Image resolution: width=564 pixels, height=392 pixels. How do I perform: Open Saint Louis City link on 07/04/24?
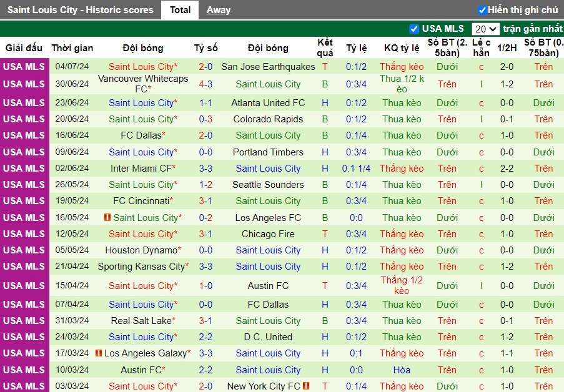point(141,304)
